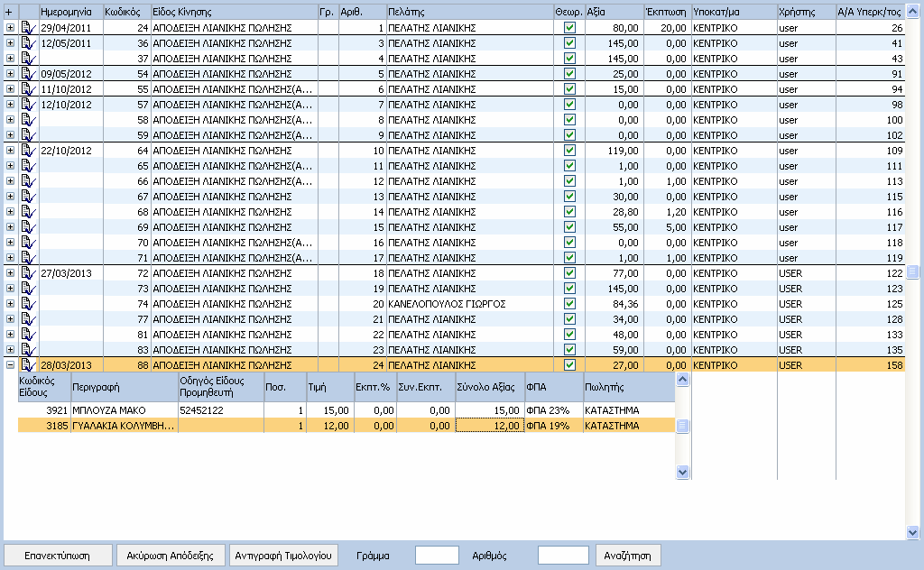Click detail grid scrollbar thumb
Screen dimensions: 924x570
(x=682, y=426)
